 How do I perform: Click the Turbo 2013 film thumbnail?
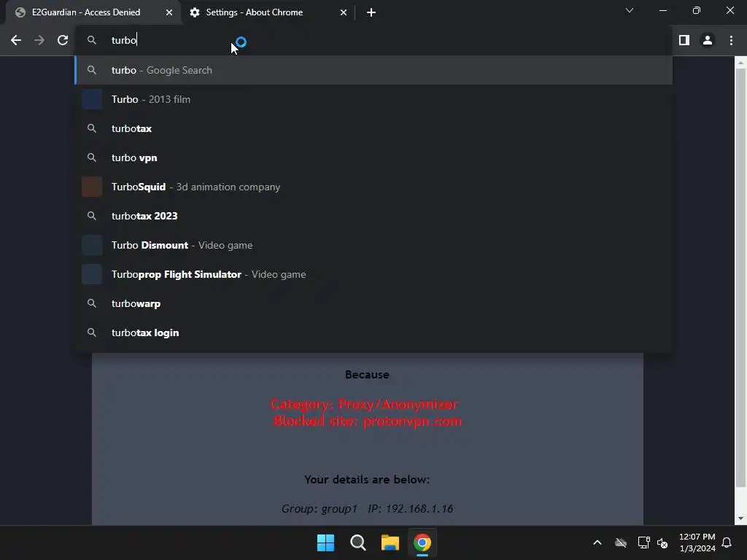(92, 99)
